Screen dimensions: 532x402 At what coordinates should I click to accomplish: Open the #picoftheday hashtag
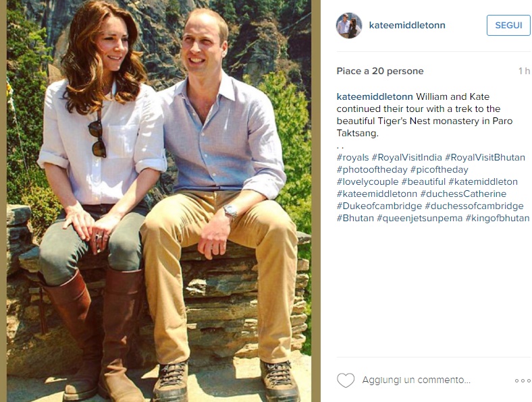point(439,170)
